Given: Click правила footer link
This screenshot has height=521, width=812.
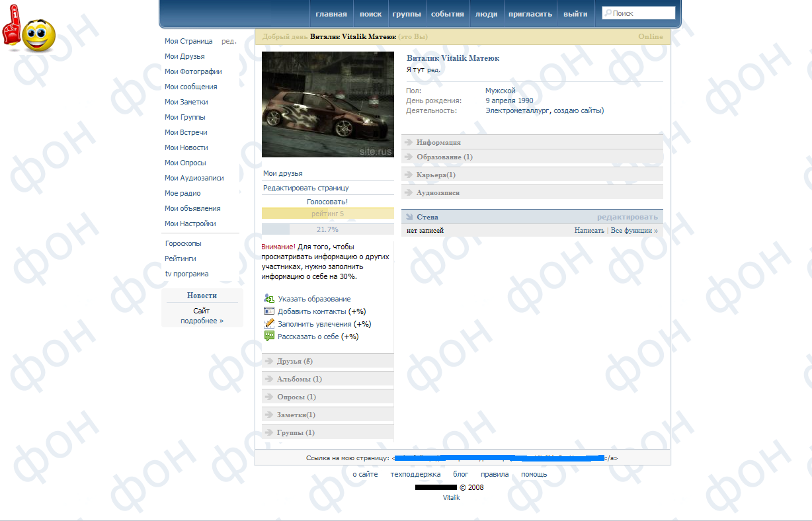Looking at the screenshot, I should (x=495, y=474).
